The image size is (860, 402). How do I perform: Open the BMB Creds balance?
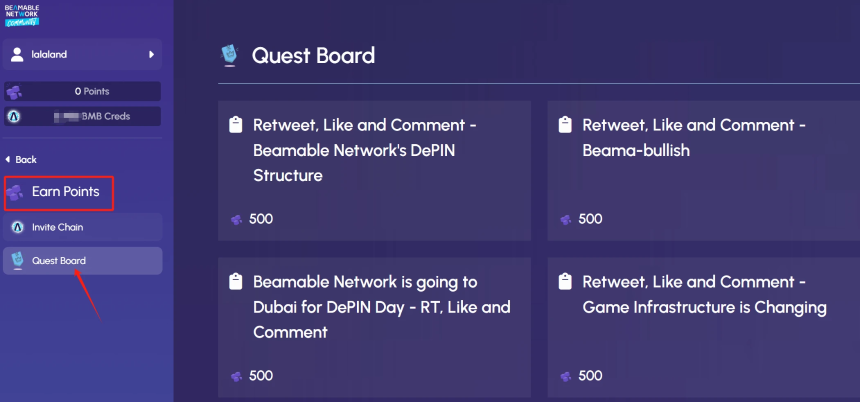point(92,116)
